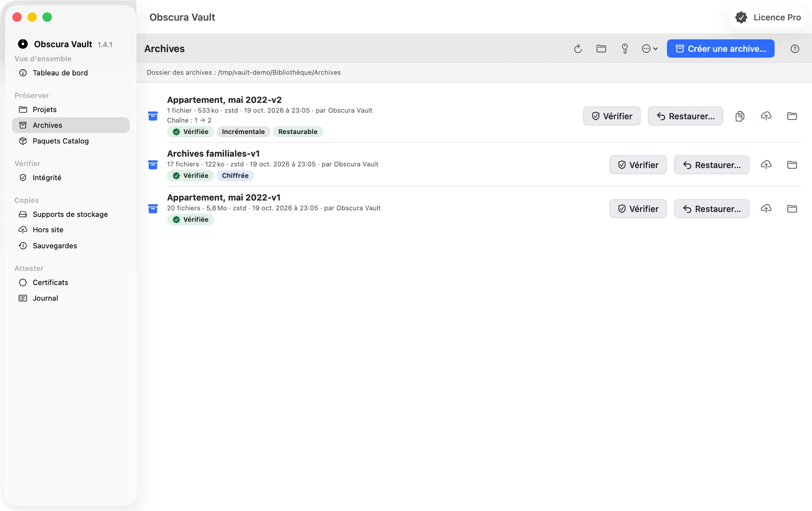The height and width of the screenshot is (511, 812).
Task: Select Archives in the sidebar
Action: pos(71,125)
